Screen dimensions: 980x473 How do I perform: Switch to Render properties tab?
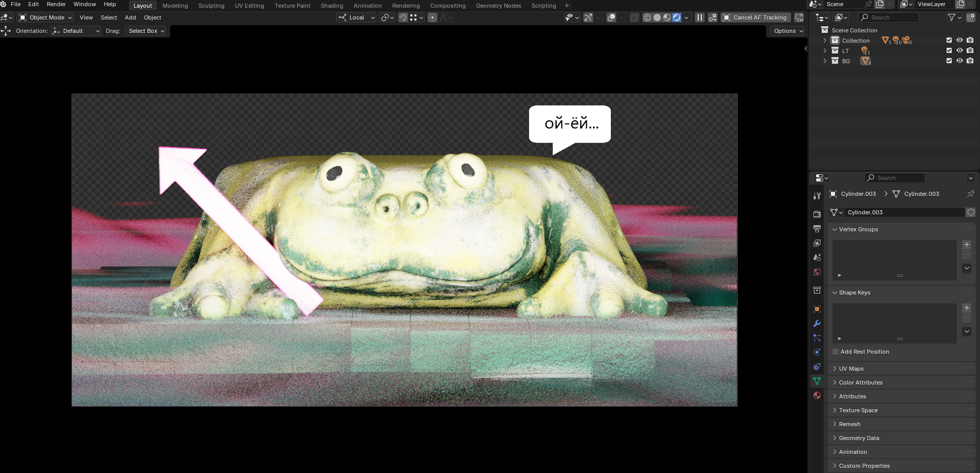coord(817,214)
